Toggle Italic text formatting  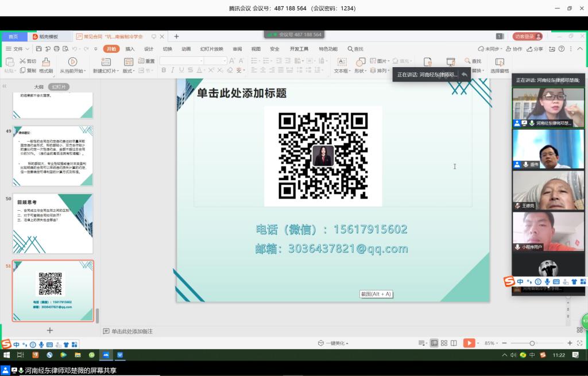tap(172, 71)
